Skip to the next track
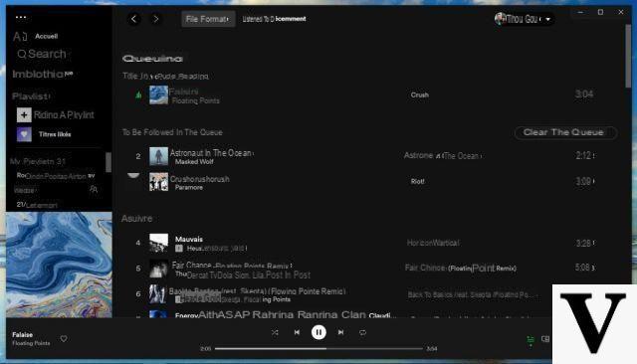 pyautogui.click(x=340, y=332)
